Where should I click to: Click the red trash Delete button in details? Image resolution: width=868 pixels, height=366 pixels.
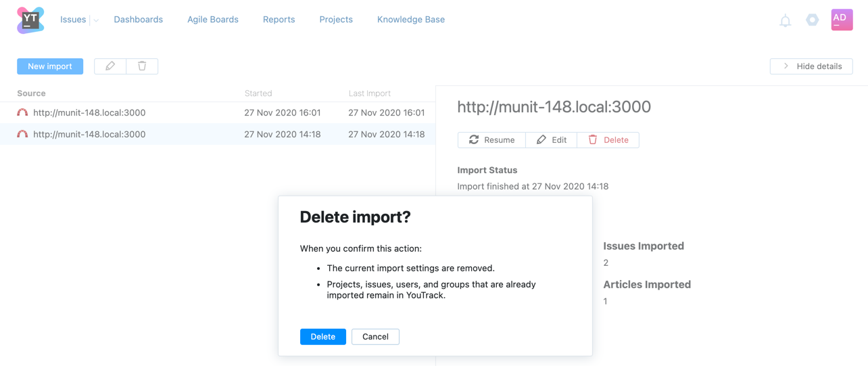click(x=608, y=140)
